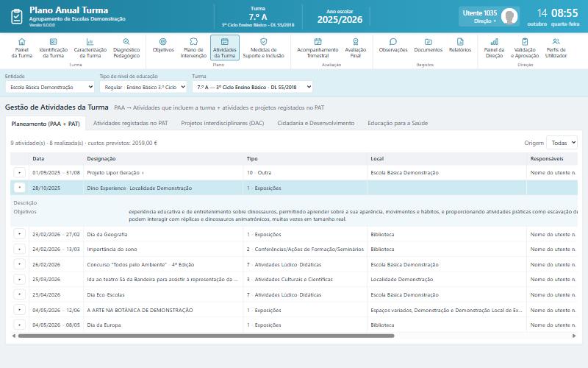Click the Turma 7.º A header display

tap(258, 16)
